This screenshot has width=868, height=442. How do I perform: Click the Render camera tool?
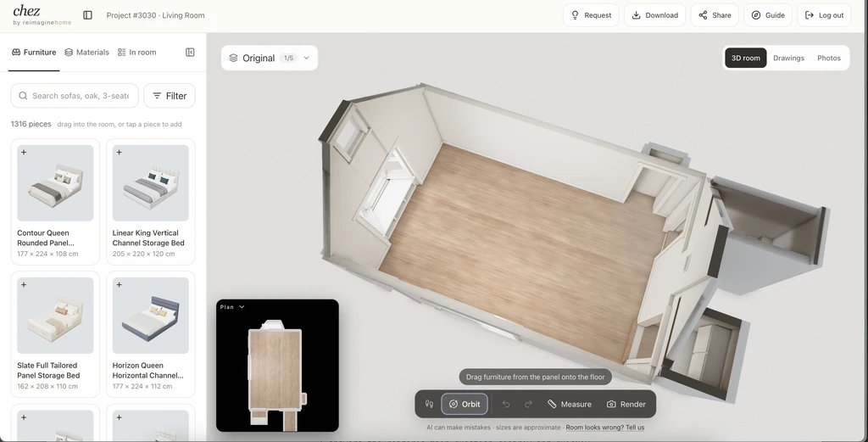pos(626,405)
